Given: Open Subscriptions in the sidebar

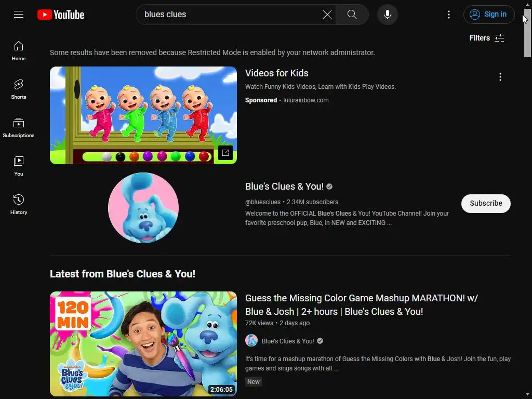Looking at the screenshot, I should tap(19, 128).
